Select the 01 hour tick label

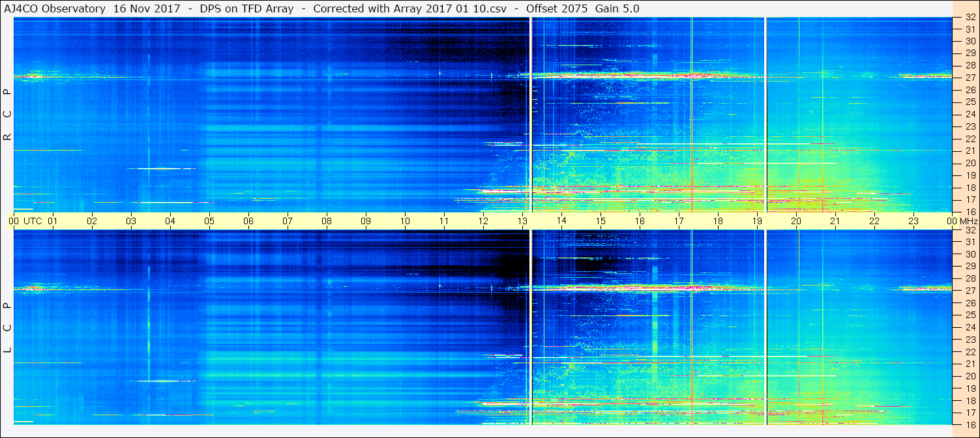coord(53,221)
